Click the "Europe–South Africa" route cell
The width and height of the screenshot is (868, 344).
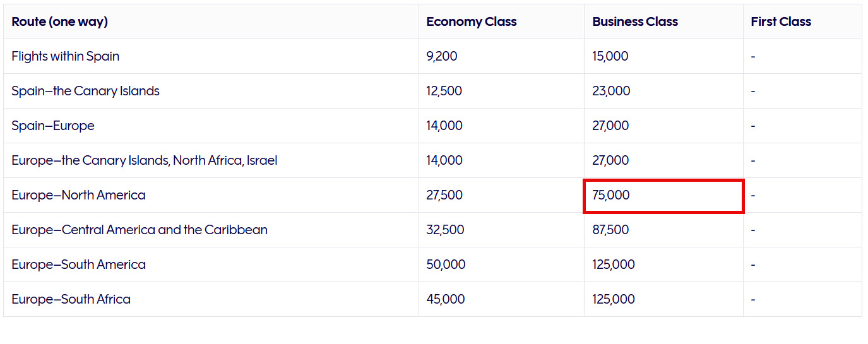[71, 299]
